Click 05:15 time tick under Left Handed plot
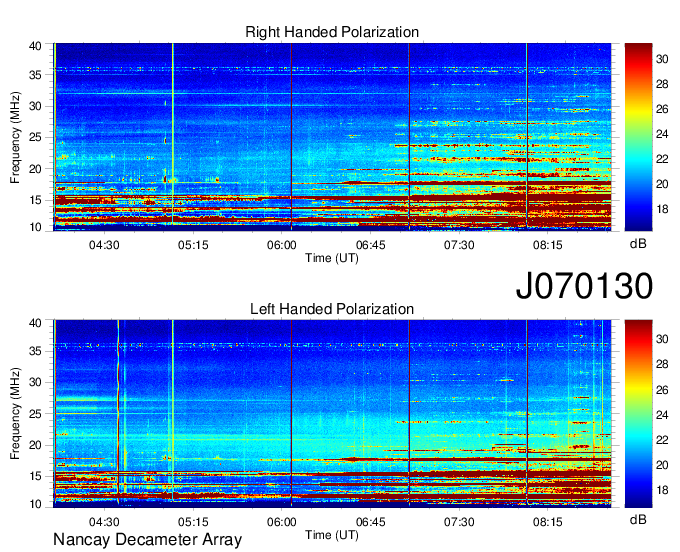680x552 pixels. pos(193,522)
